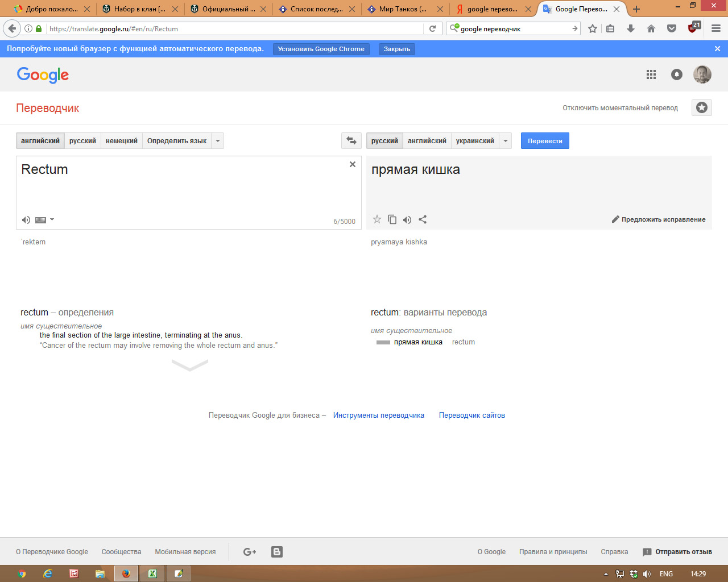
Task: Clear source text with X icon
Action: [x=353, y=164]
